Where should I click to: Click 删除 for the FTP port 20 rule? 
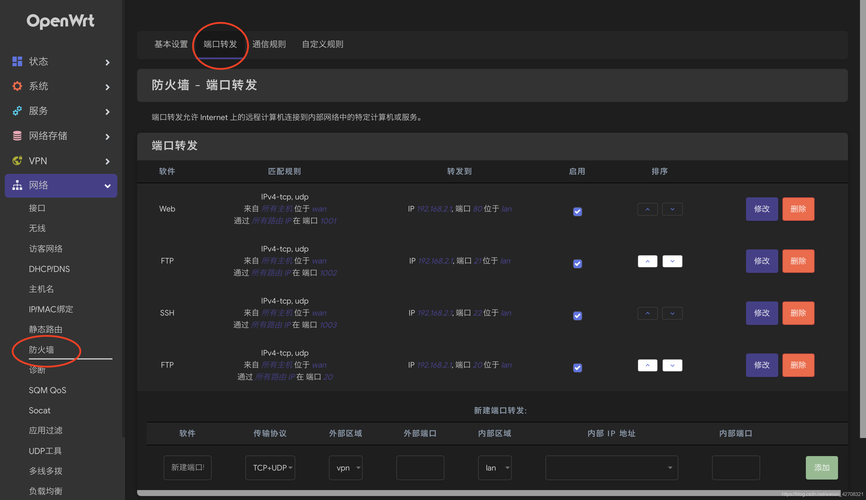pyautogui.click(x=798, y=365)
